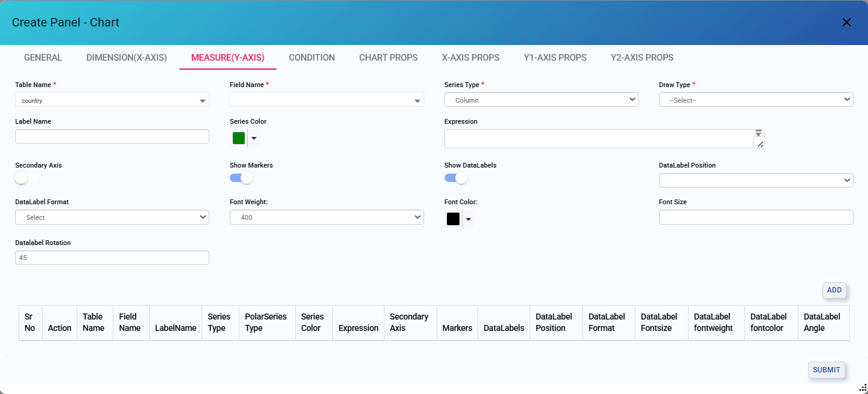Click the Expression field resize handle
The height and width of the screenshot is (394, 868).
759,144
